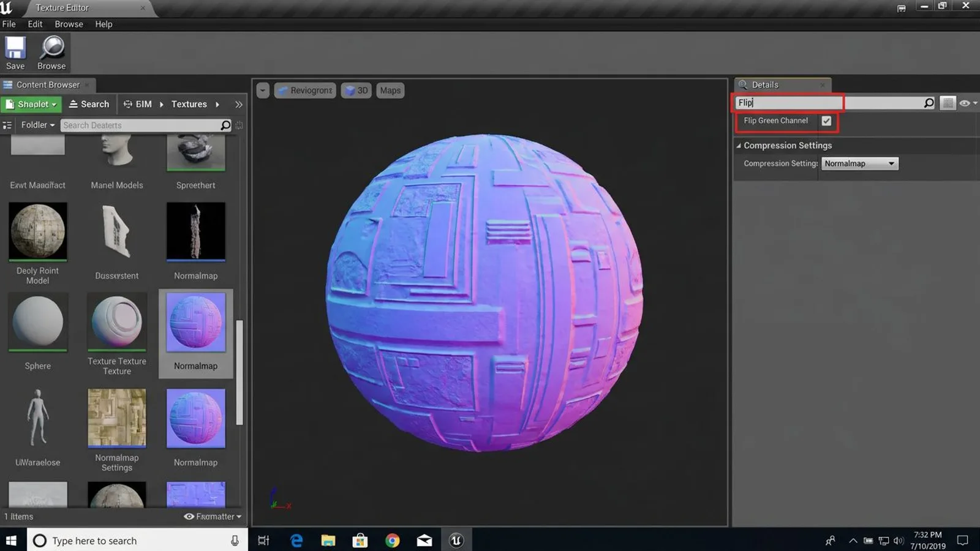Click the Content Browser vertical scrollbar
The image size is (980, 551).
tap(239, 372)
